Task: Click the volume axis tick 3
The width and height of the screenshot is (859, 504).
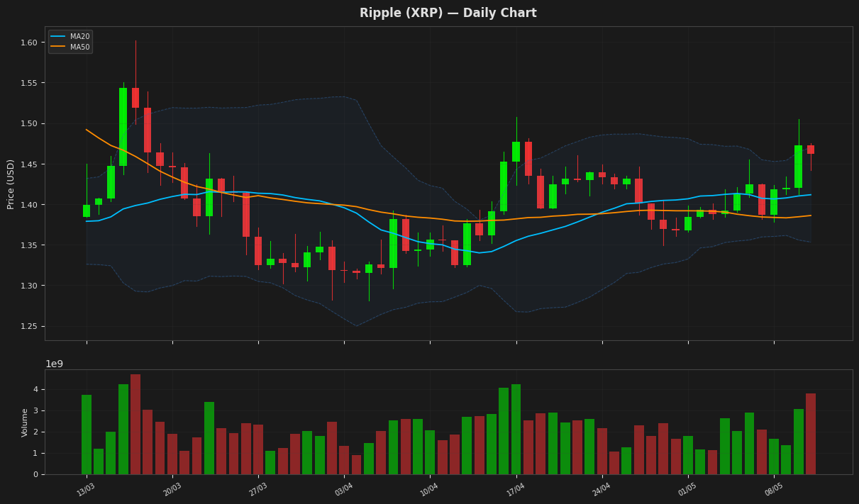Action: pos(34,410)
